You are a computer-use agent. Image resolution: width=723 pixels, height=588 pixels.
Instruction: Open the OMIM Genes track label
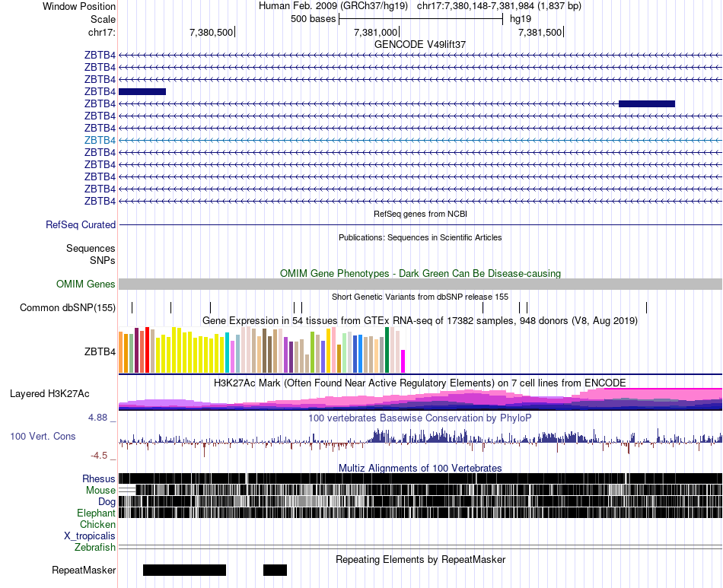(x=86, y=284)
